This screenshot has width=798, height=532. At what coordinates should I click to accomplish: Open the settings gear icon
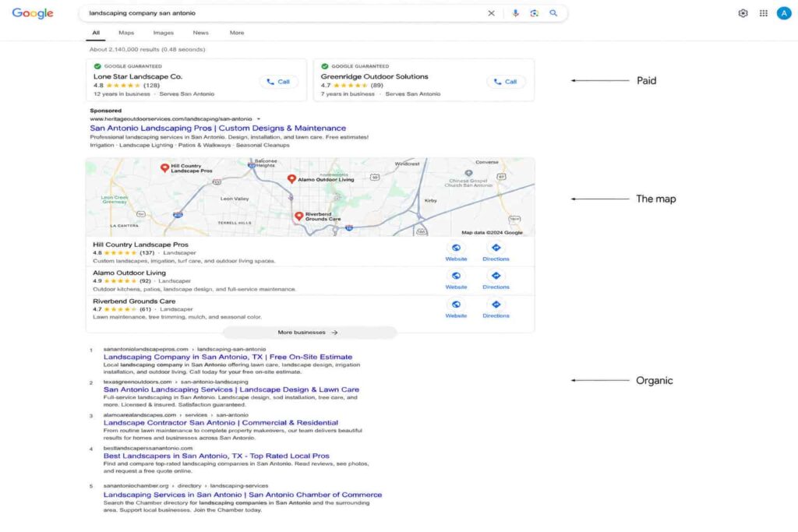tap(743, 13)
